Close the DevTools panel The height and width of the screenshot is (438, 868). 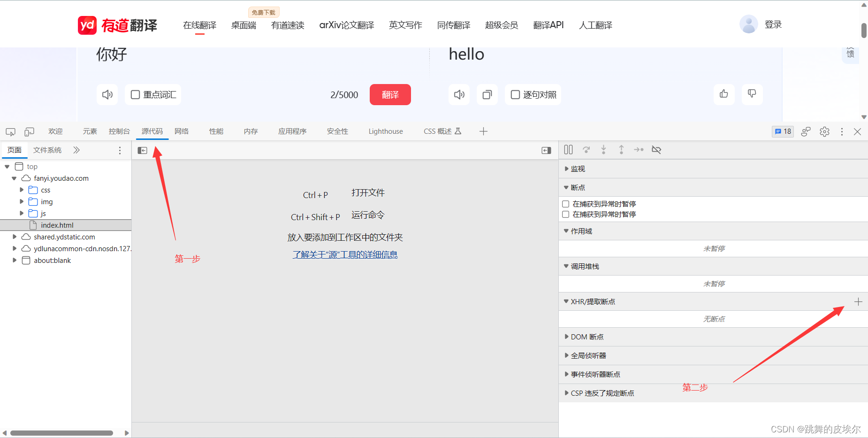tap(858, 131)
